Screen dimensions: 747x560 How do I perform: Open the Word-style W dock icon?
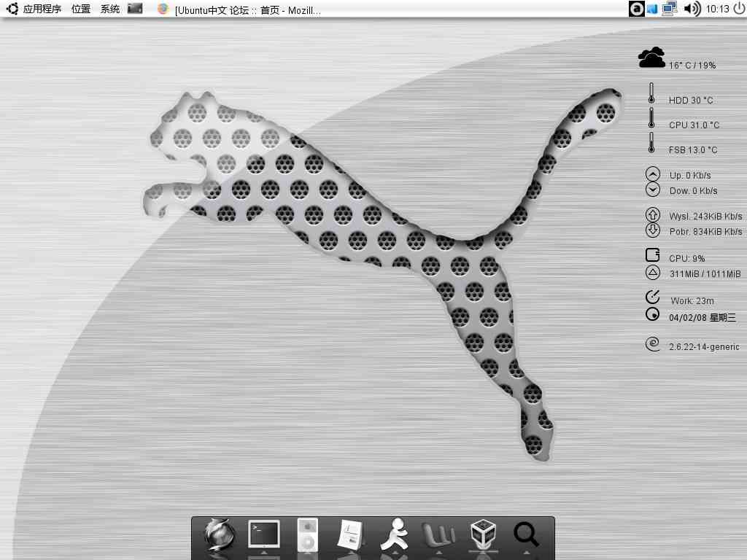point(438,536)
